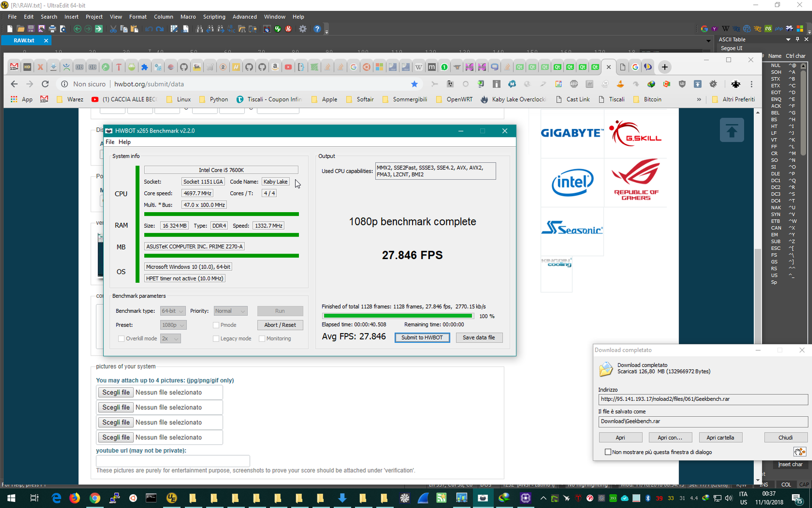Open the Column menu in UltraEdit

163,16
